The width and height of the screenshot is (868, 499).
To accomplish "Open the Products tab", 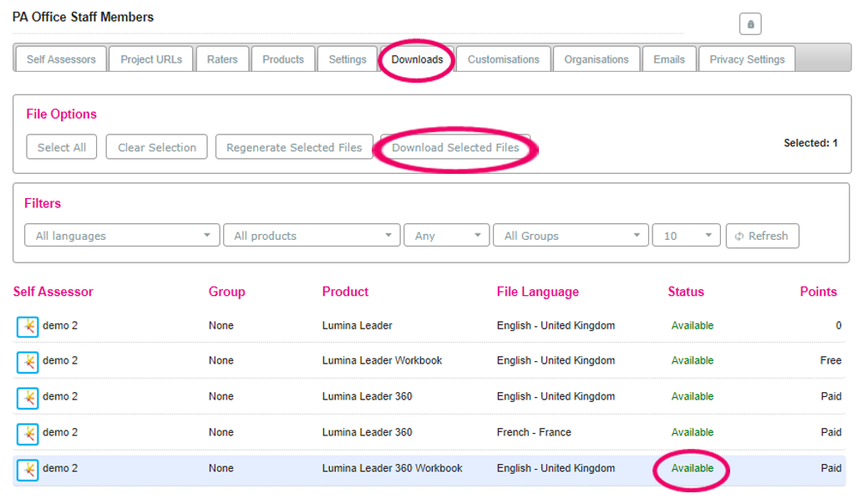I will point(283,59).
